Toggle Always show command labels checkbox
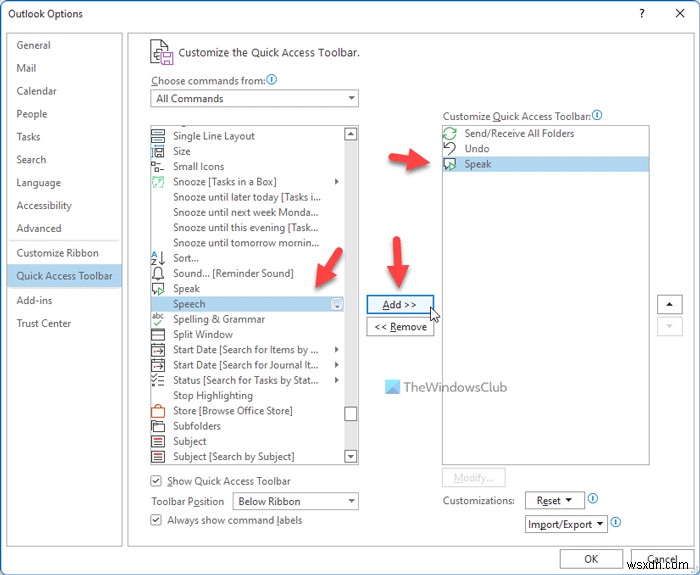The image size is (700, 575). click(156, 520)
